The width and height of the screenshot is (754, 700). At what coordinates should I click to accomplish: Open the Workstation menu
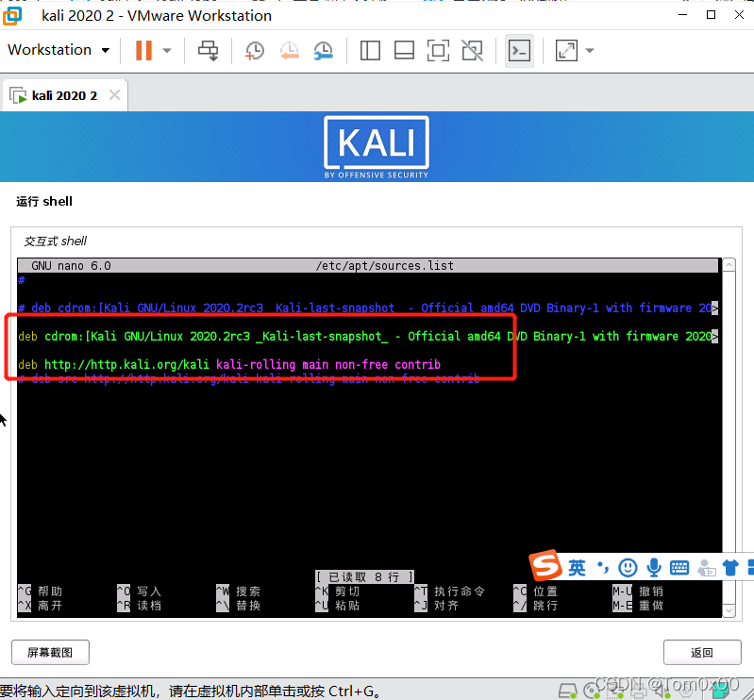pyautogui.click(x=59, y=50)
